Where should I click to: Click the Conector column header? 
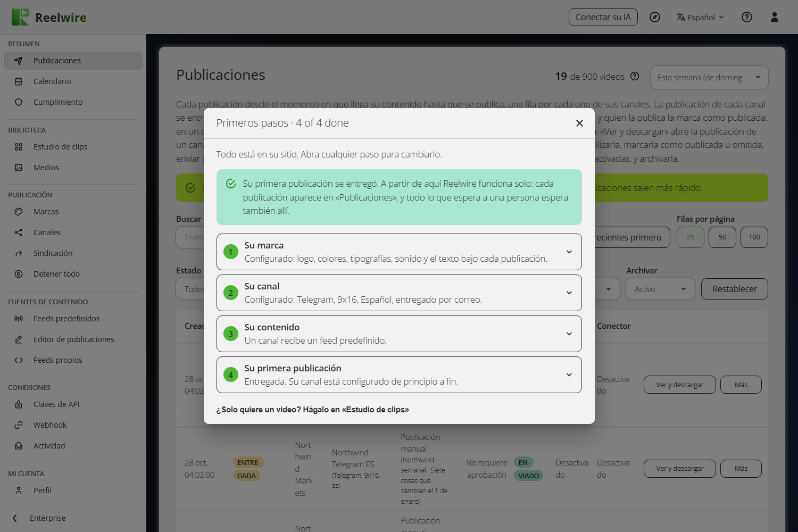tap(614, 326)
